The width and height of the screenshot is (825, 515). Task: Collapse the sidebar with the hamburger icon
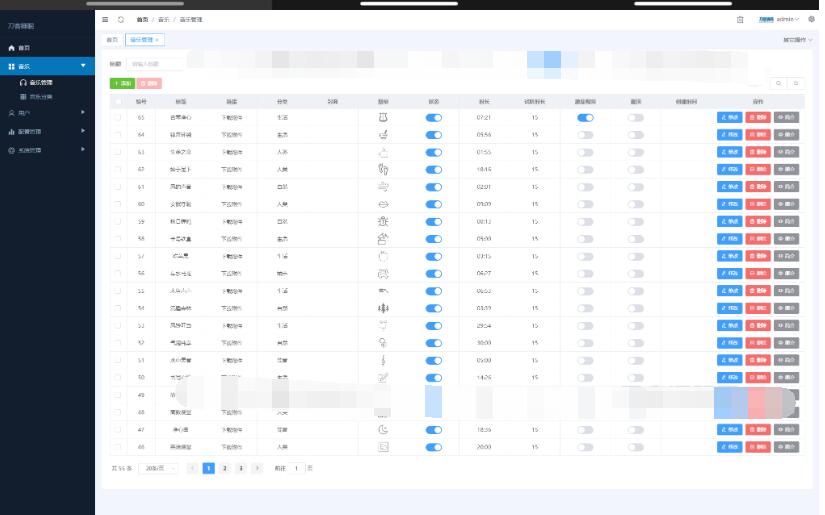[105, 19]
